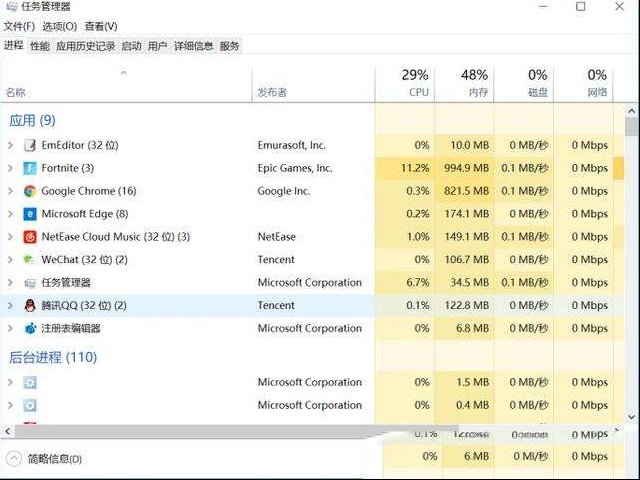Click the horizontal scrollbar left arrow
Viewport: 640px width, 480px height.
7,431
